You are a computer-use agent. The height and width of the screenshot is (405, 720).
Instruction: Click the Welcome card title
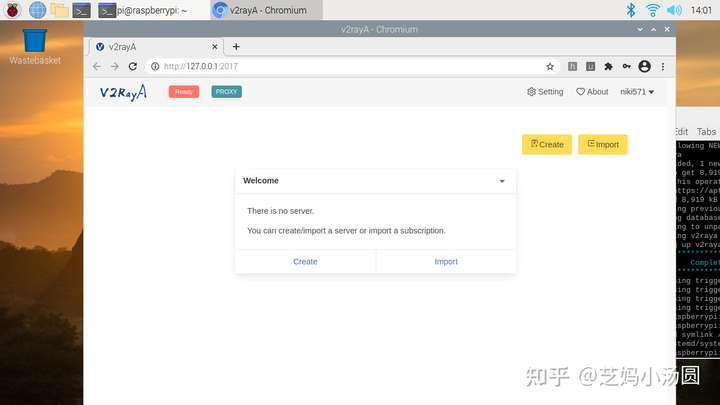click(261, 181)
